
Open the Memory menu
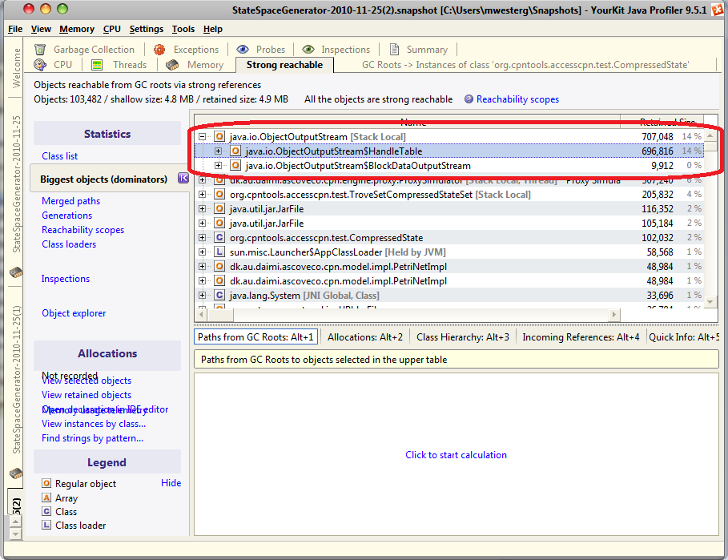pos(77,29)
